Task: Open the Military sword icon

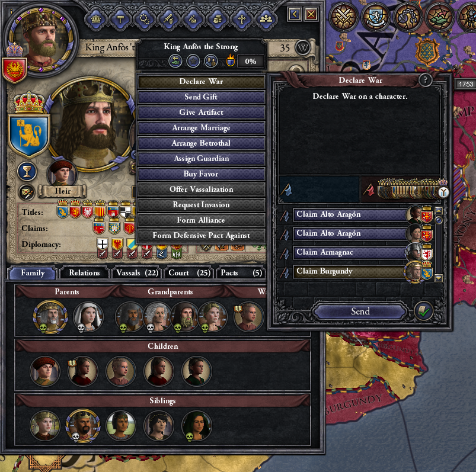Action: coord(169,19)
